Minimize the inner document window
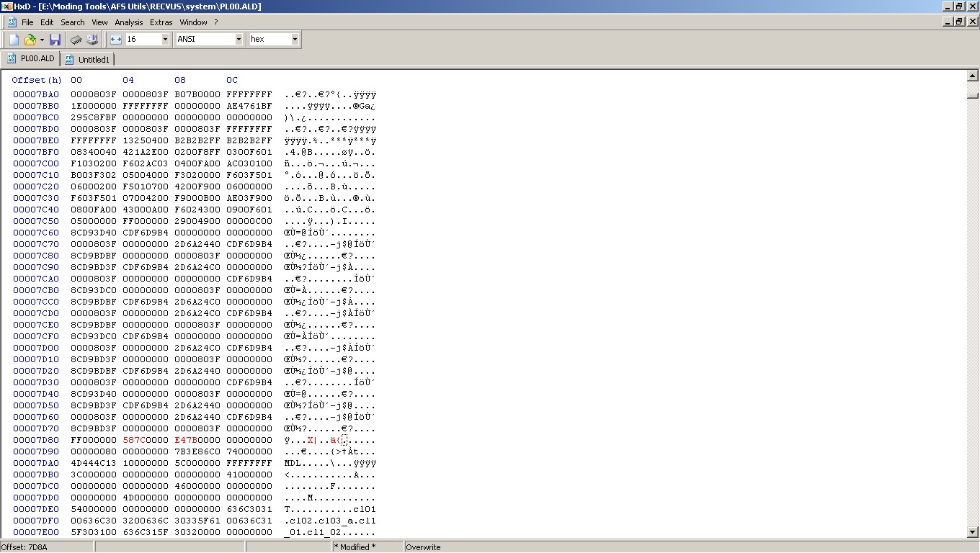Viewport: 980px width, 553px height. point(948,22)
